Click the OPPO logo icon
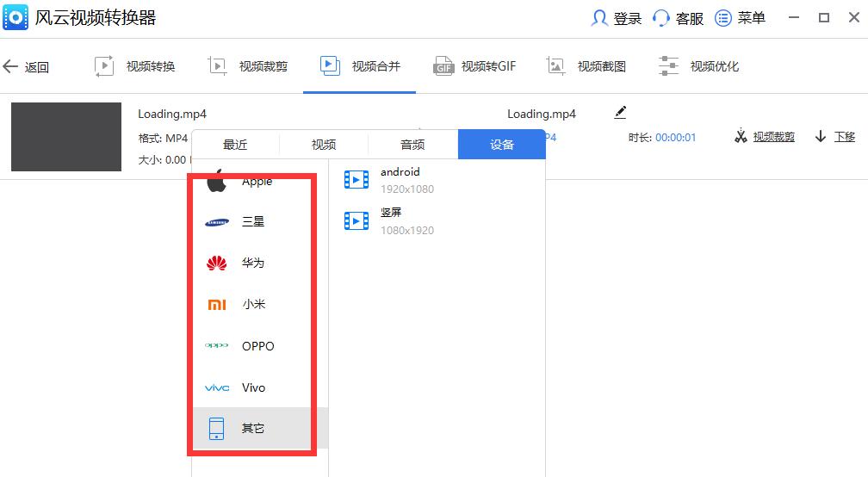The height and width of the screenshot is (477, 868). click(x=216, y=345)
